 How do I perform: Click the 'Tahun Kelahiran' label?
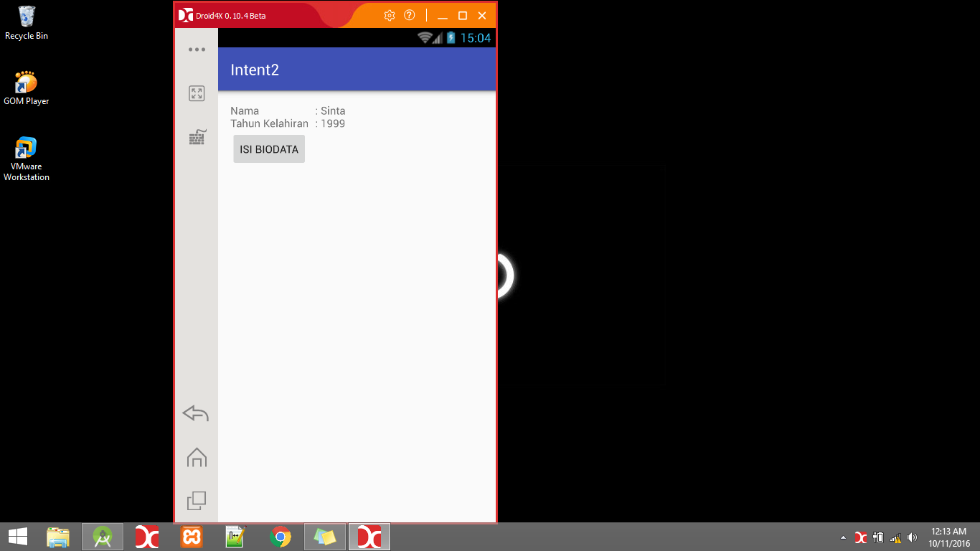click(x=269, y=123)
